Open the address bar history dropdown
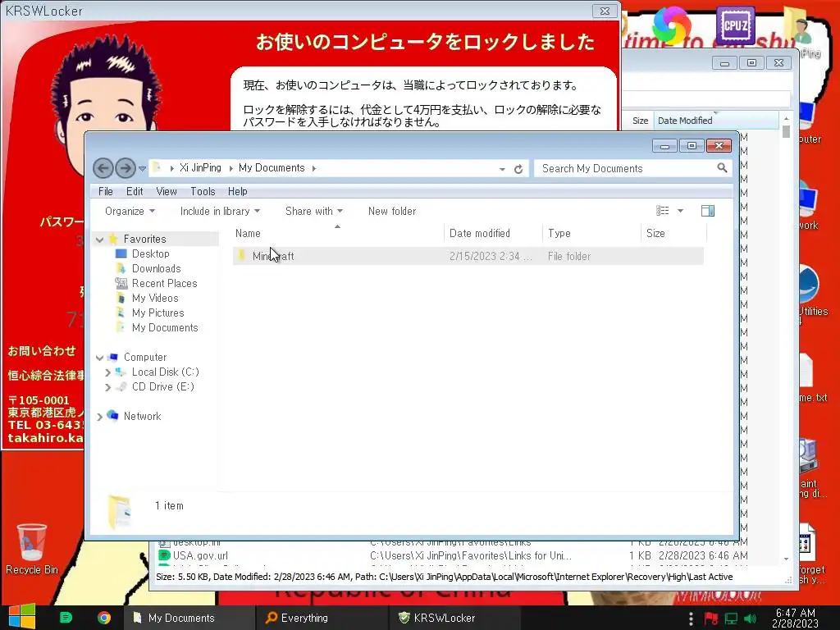 tap(502, 169)
